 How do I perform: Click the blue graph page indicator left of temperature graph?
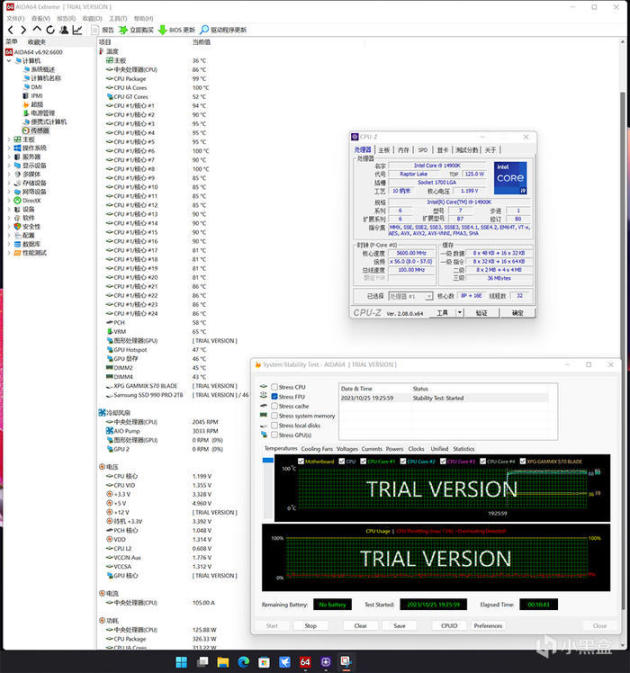pos(268,460)
